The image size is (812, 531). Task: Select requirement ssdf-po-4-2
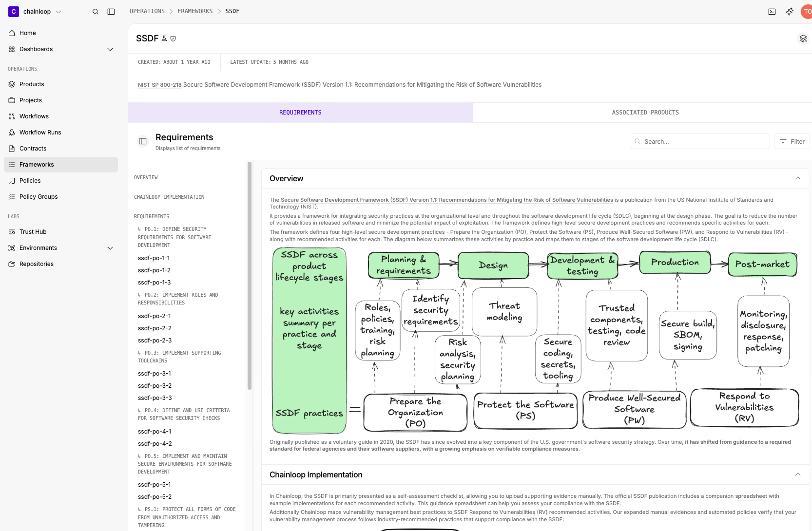(155, 444)
